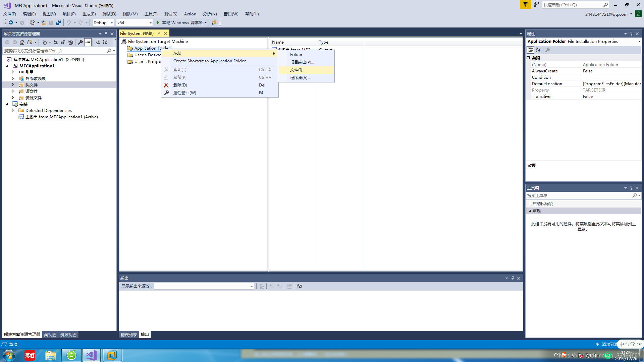
Task: Open the Action menu
Action: (x=190, y=14)
